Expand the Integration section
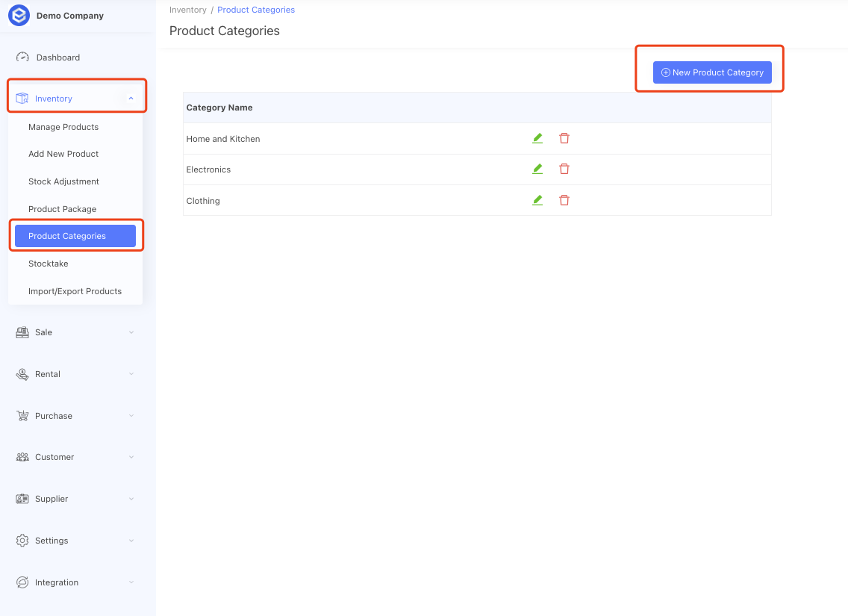 pyautogui.click(x=131, y=582)
